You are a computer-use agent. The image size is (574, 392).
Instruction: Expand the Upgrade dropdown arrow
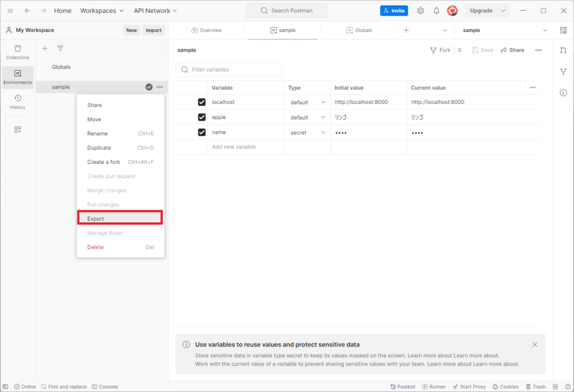click(503, 11)
